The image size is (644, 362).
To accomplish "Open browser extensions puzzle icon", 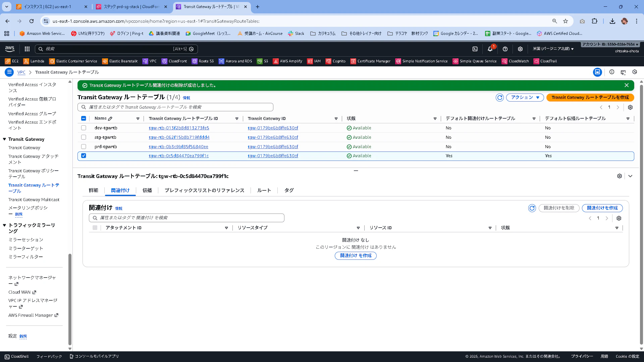I will (594, 21).
